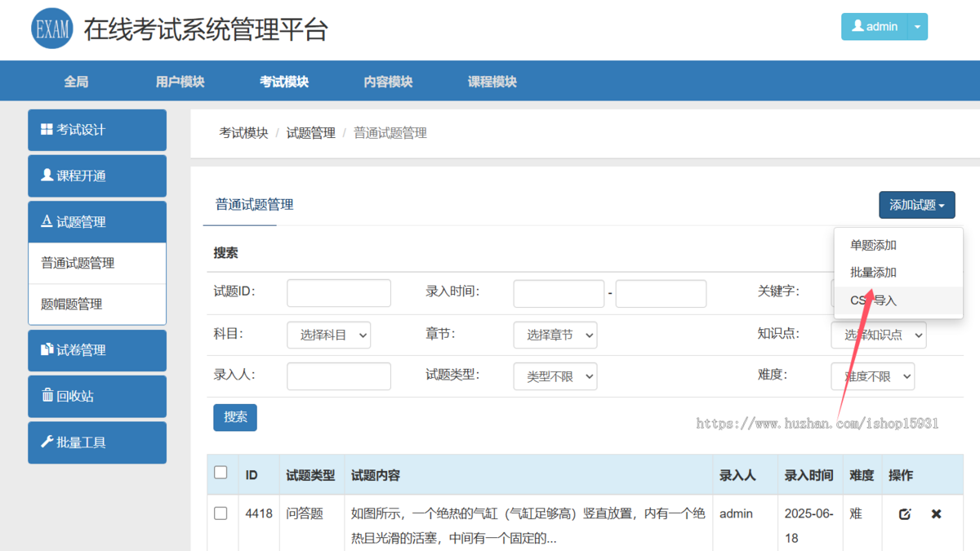Open the 课程模块 navigation tab
Viewport: 980px width, 551px height.
(x=492, y=82)
